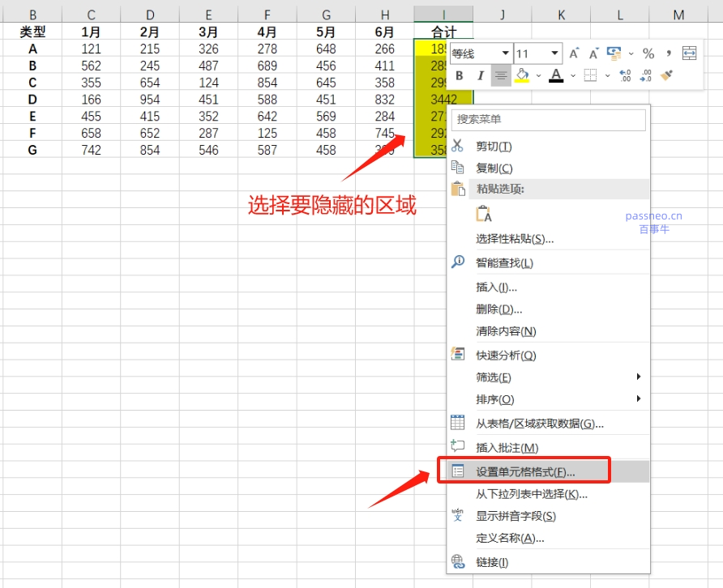
Task: Increase decimal places
Action: tap(625, 75)
